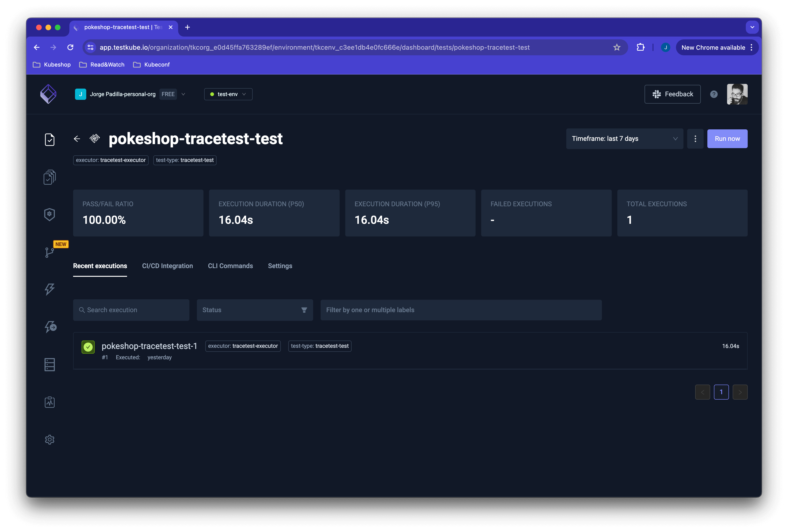The image size is (788, 532).
Task: Click site info icon in address bar
Action: (90, 48)
